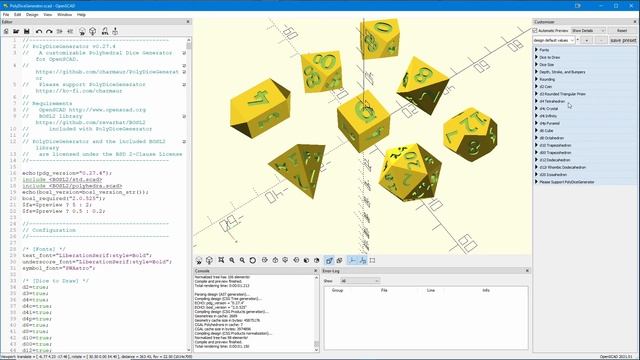This screenshot has height=360, width=640.
Task: Switch to Right view via the viewport icon
Action: pos(264,260)
